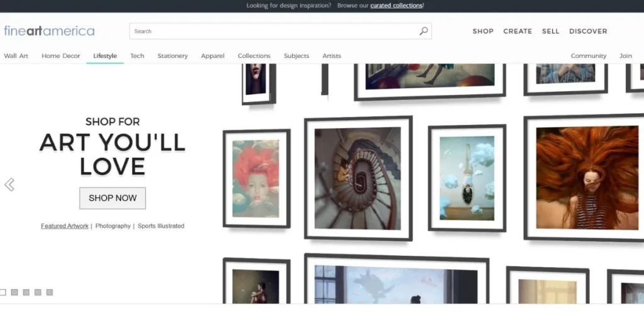Click the Join link

(x=626, y=56)
